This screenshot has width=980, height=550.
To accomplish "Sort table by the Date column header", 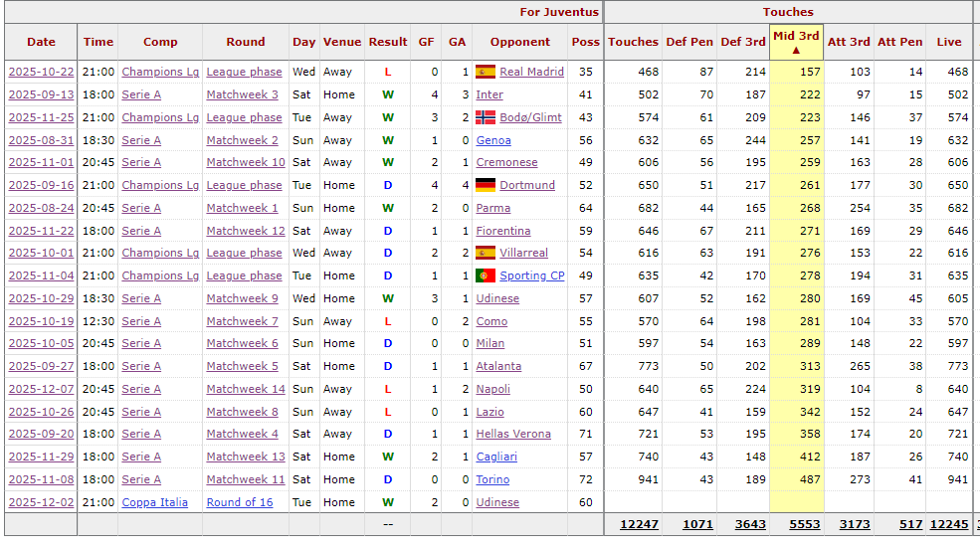I will [41, 42].
